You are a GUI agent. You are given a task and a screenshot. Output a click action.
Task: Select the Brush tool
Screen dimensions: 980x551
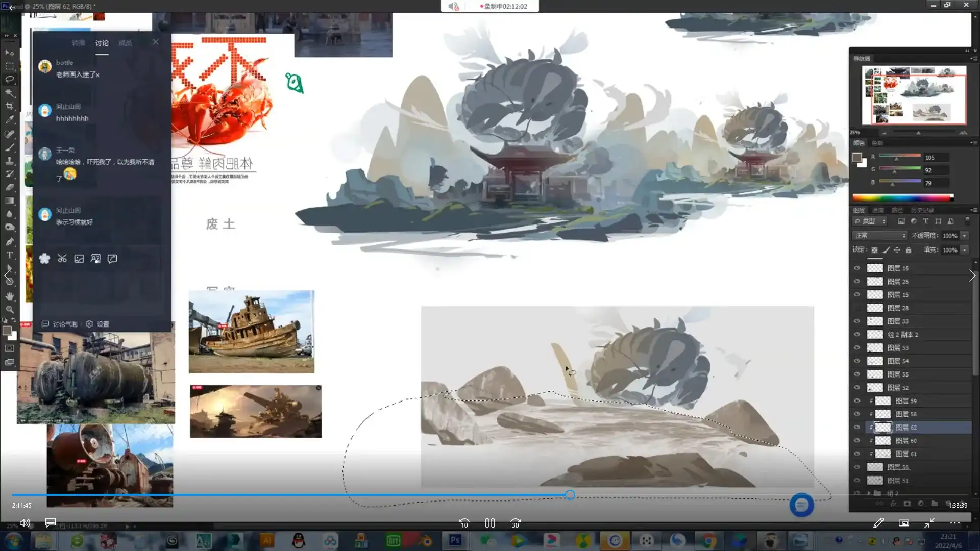pyautogui.click(x=10, y=147)
